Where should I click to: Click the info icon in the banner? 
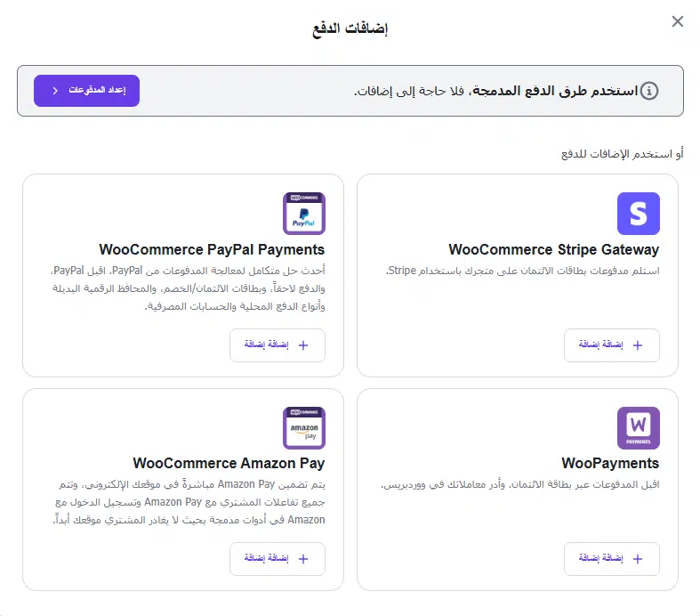click(648, 91)
